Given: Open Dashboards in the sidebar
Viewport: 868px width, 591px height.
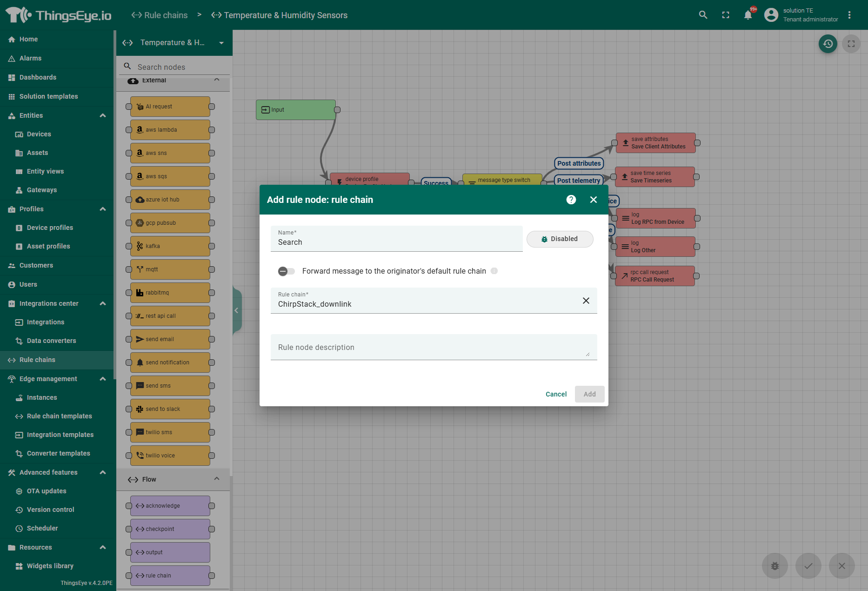Looking at the screenshot, I should [x=38, y=77].
